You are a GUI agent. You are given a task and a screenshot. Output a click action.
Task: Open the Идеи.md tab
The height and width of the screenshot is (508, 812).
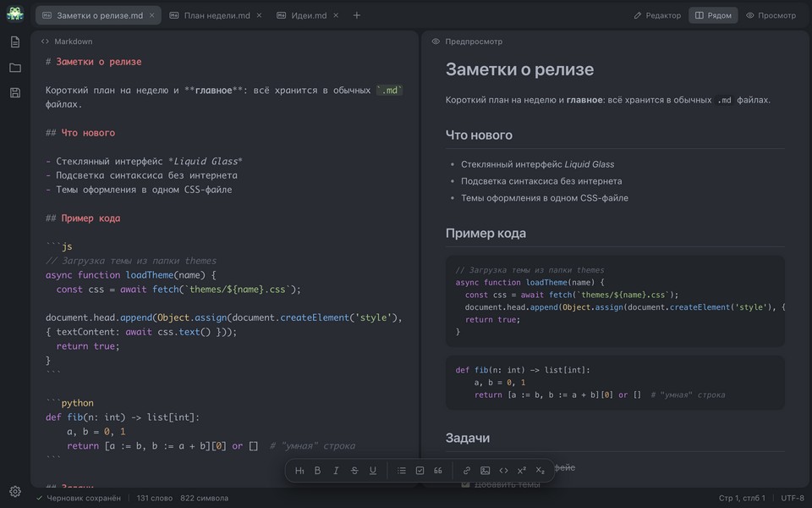308,15
